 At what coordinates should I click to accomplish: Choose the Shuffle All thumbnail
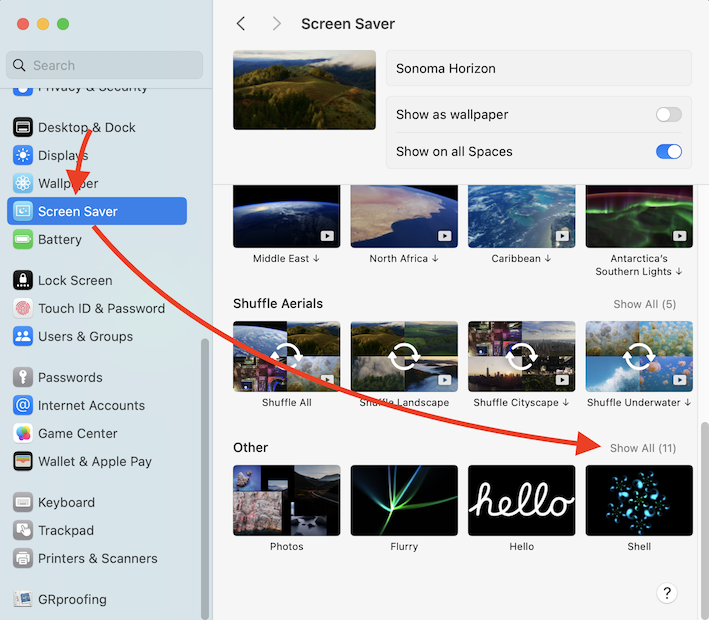click(287, 356)
